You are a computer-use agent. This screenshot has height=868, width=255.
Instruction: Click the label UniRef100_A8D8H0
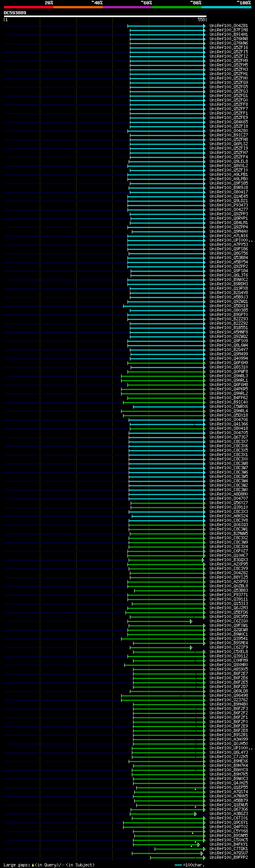[229, 494]
